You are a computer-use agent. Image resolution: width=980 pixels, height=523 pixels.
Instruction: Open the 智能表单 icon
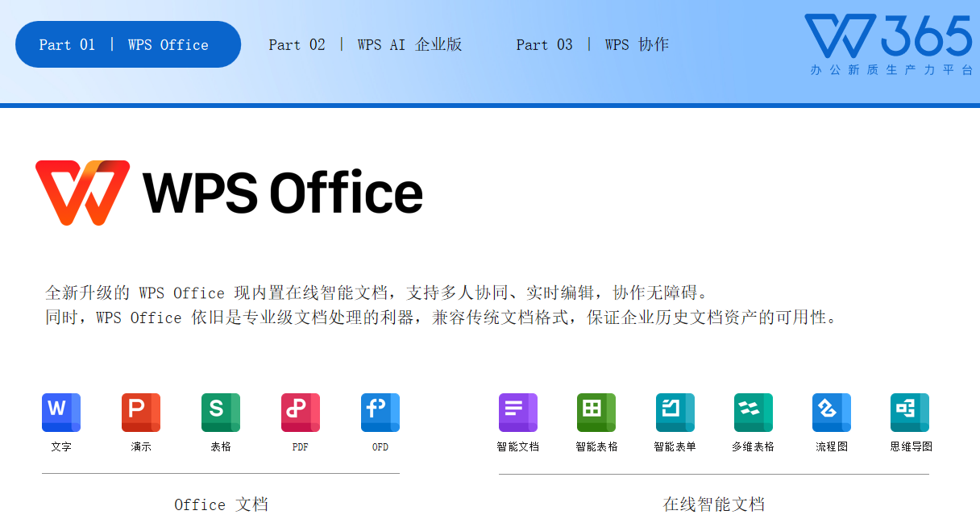pos(675,413)
